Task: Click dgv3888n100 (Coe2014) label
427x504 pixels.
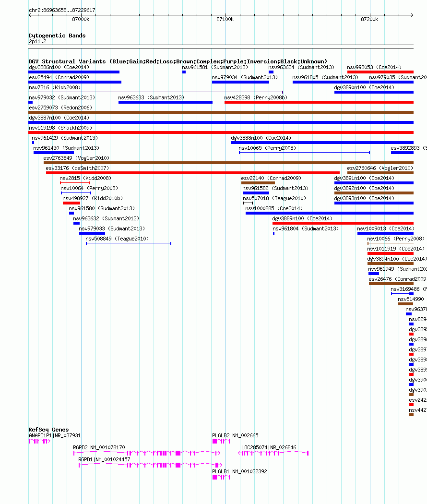Action: tap(261, 138)
